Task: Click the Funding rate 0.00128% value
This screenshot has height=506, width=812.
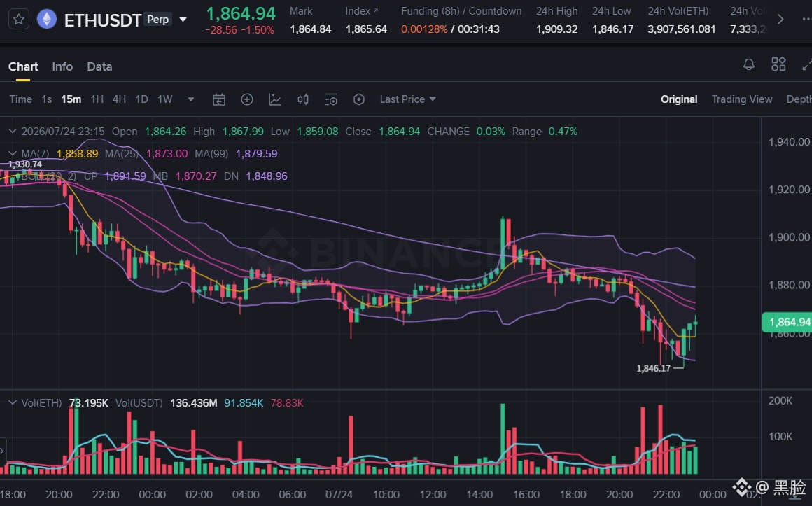Action: click(424, 29)
